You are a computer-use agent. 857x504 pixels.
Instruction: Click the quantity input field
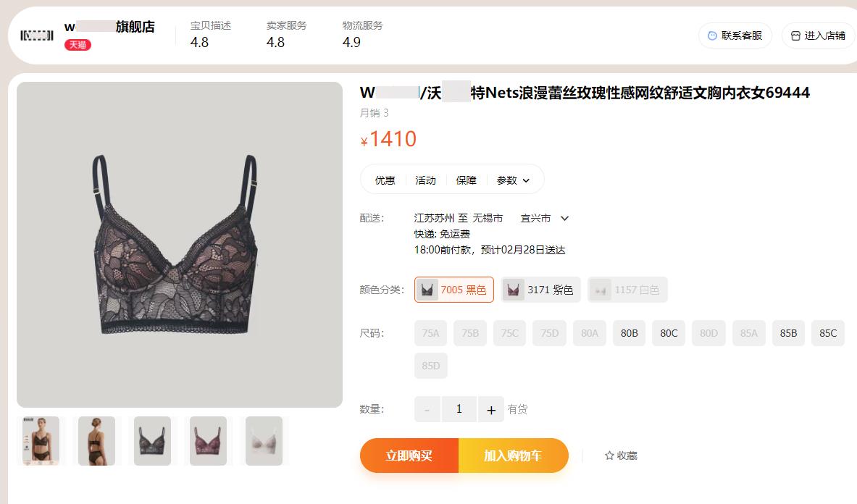459,410
